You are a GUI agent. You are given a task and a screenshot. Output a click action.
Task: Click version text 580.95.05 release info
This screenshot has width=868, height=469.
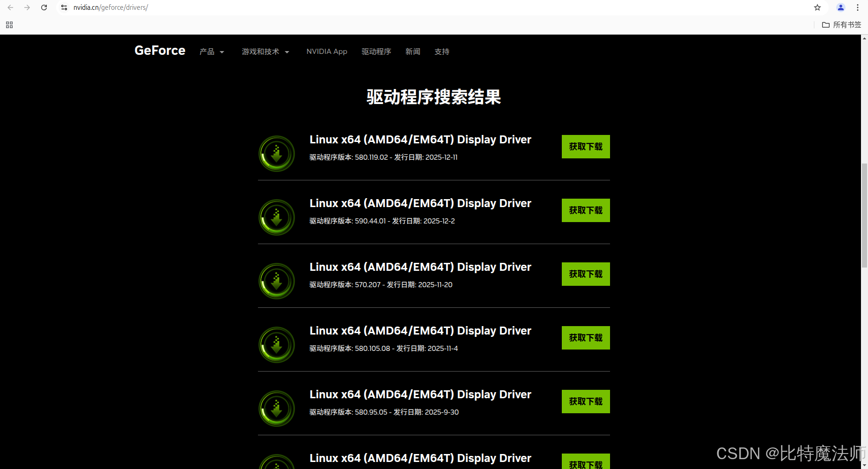point(384,412)
